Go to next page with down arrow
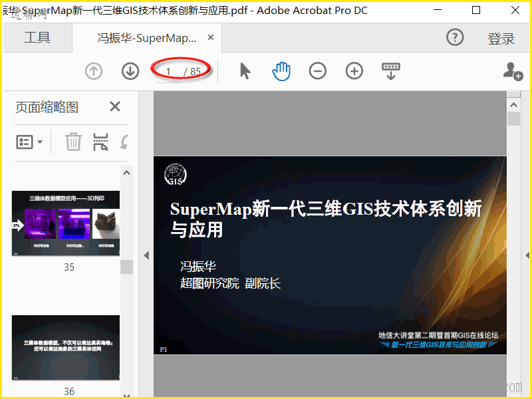This screenshot has width=532, height=399. coord(130,71)
